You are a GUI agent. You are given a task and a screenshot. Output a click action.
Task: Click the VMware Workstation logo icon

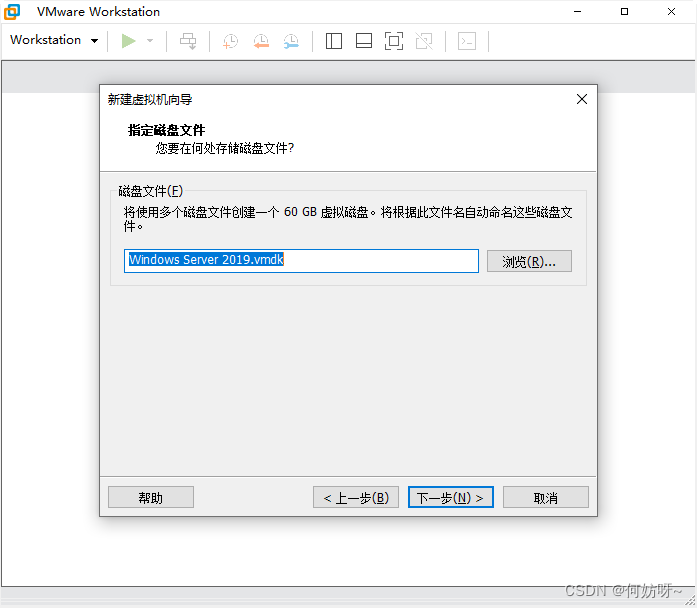(x=12, y=12)
